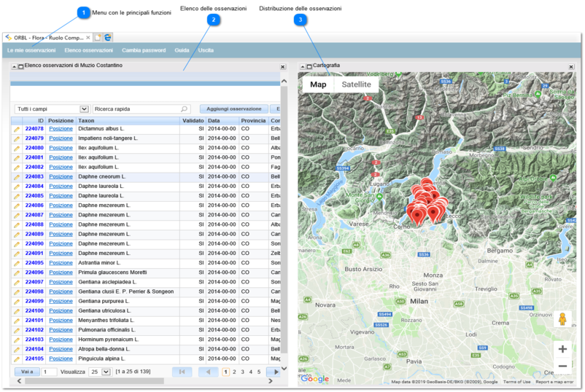Click vertical scrollbar down arrow of list

284,369
